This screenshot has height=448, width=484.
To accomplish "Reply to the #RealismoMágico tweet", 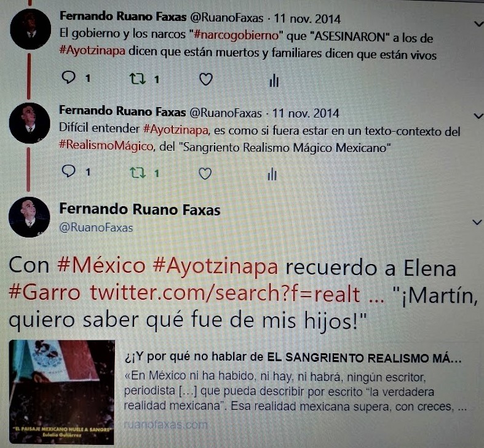I will [68, 171].
